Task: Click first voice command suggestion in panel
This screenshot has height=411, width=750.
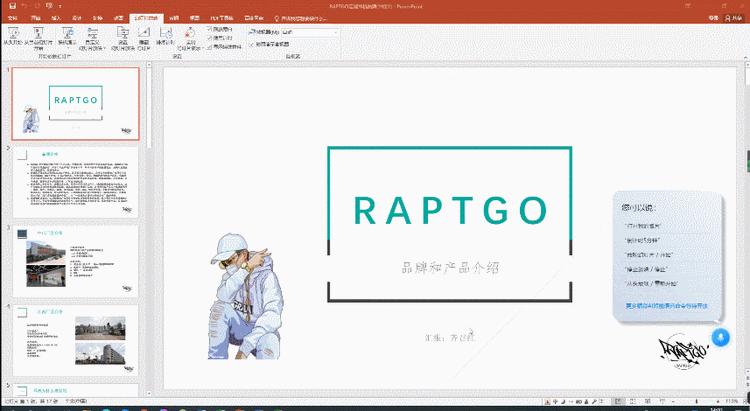Action: coord(644,225)
